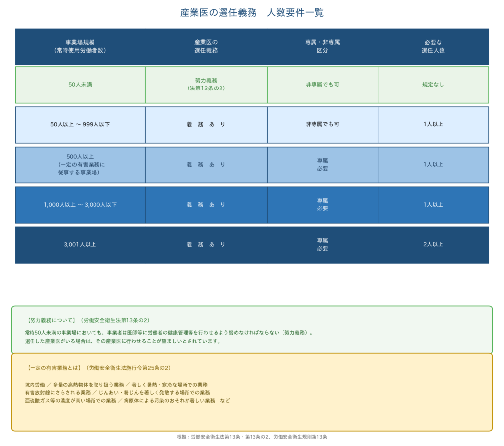Image resolution: width=504 pixels, height=446 pixels.
Task: Click the header 産業医の選任義務
Action: (206, 46)
